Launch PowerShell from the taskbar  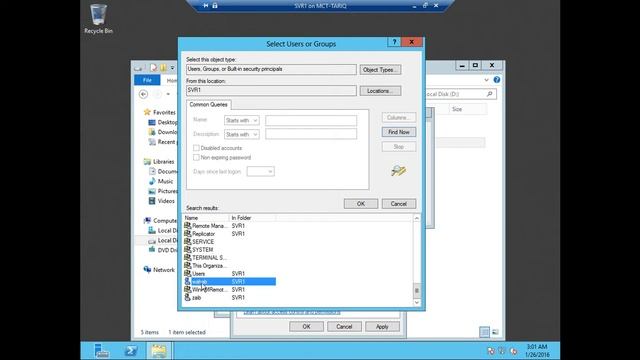[x=131, y=351]
